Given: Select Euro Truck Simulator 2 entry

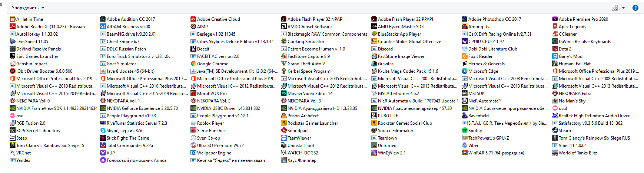Looking at the screenshot, I should (135, 56).
